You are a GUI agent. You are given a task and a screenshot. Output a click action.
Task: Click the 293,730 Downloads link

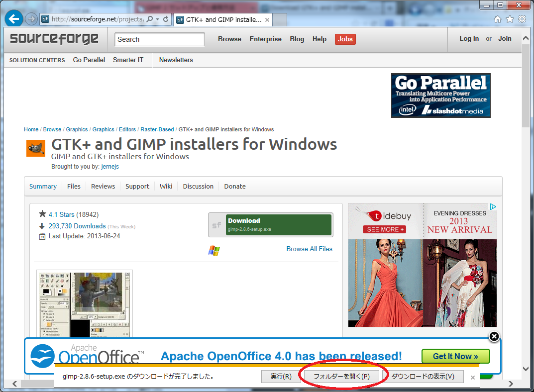tap(77, 226)
